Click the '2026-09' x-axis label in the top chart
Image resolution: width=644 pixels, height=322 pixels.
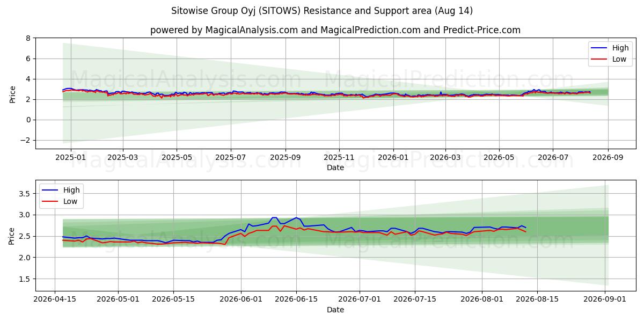(608, 158)
